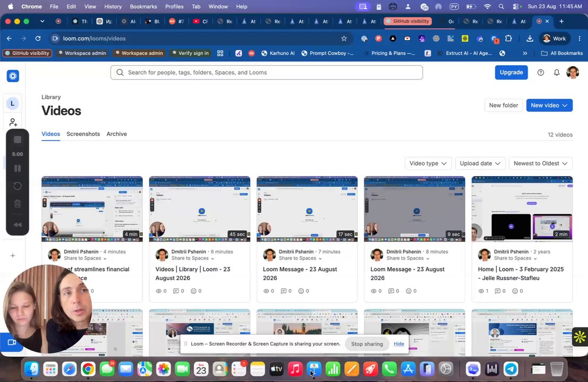Open the L workspace avatar
The height and width of the screenshot is (382, 588).
pyautogui.click(x=12, y=103)
